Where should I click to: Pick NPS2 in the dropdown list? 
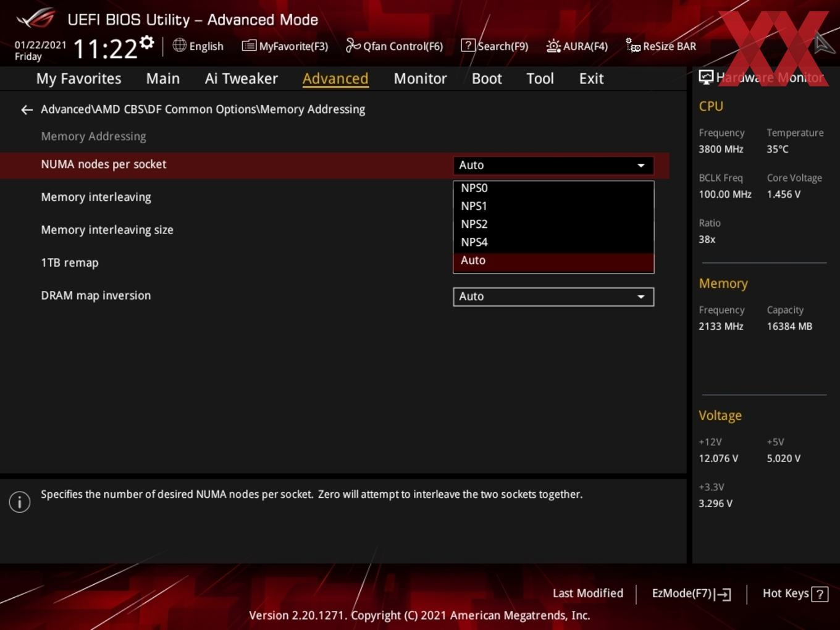[x=553, y=224]
